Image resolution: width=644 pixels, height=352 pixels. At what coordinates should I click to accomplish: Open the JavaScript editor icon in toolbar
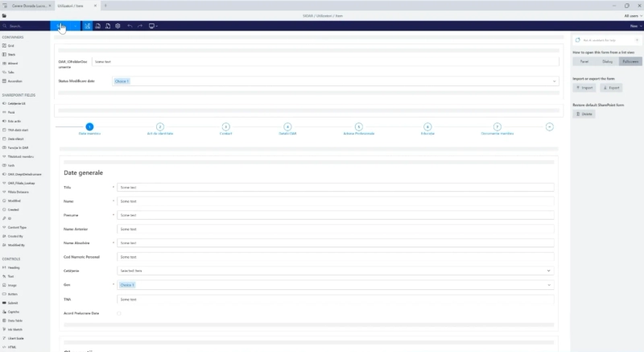point(108,26)
